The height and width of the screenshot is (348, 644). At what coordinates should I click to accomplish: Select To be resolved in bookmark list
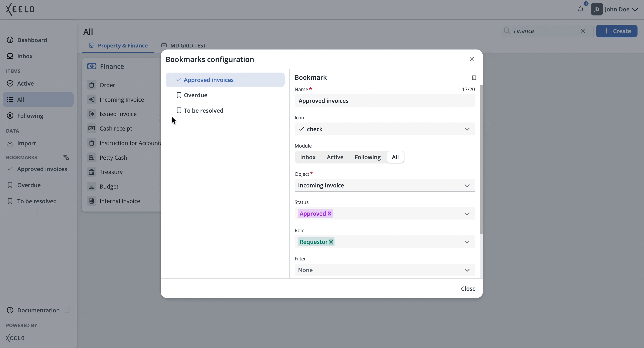[x=225, y=110]
